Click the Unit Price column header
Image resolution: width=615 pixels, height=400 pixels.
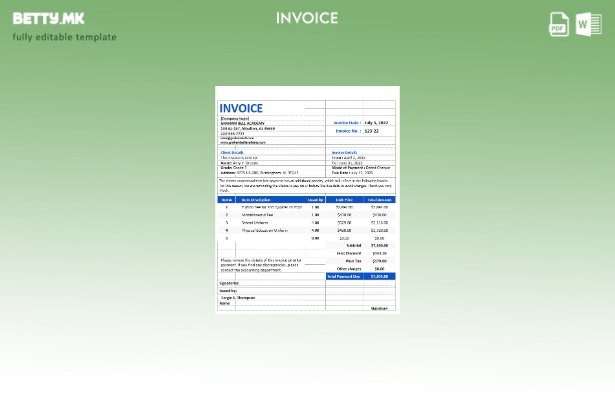tap(344, 200)
